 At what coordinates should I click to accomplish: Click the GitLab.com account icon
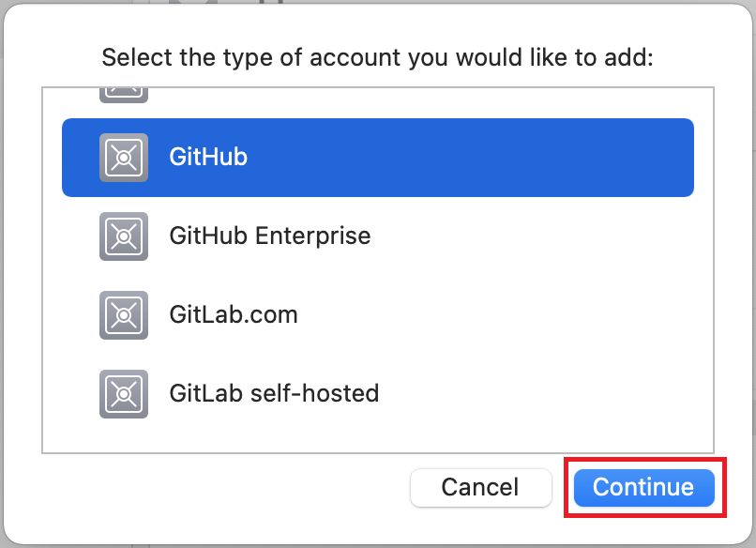pyautogui.click(x=124, y=314)
